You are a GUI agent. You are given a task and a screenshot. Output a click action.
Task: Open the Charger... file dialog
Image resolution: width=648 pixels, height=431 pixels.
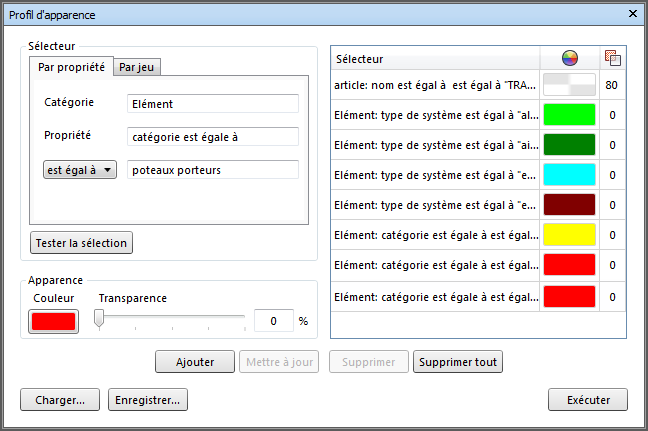(60, 400)
